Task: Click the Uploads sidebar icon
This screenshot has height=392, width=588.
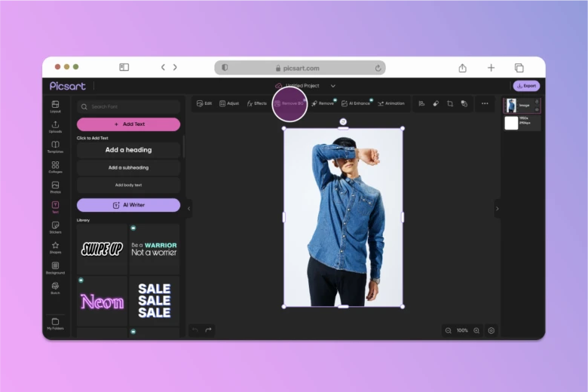Action: click(x=55, y=126)
